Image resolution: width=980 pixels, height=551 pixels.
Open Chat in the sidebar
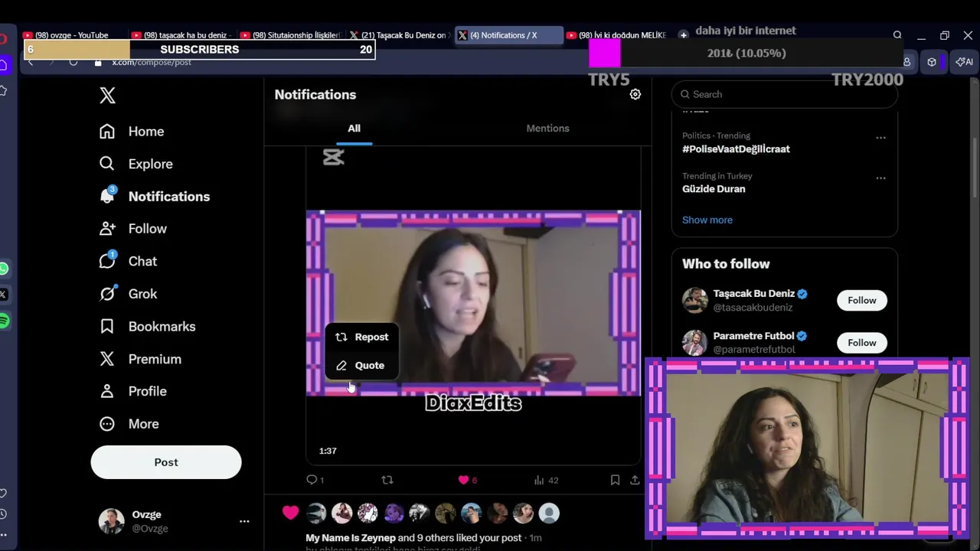point(128,261)
